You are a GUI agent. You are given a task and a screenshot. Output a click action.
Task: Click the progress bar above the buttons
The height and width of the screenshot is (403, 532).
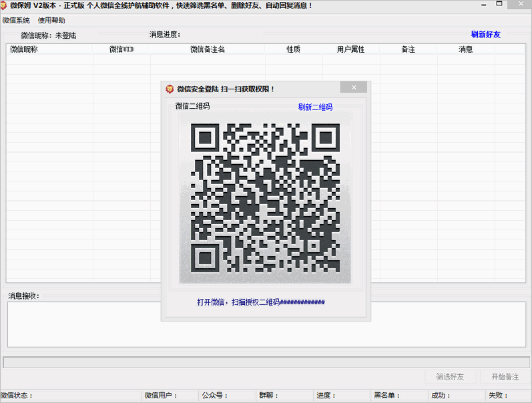(x=267, y=362)
